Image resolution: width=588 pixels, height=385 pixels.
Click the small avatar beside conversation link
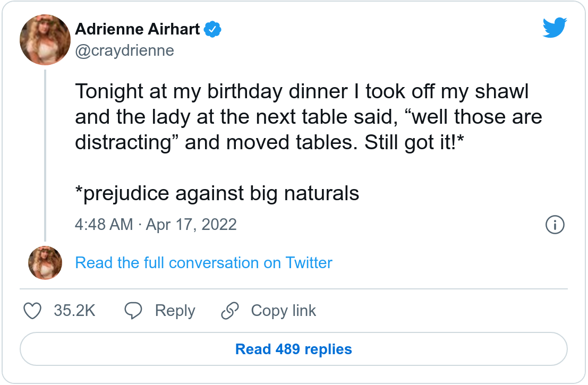tap(45, 263)
